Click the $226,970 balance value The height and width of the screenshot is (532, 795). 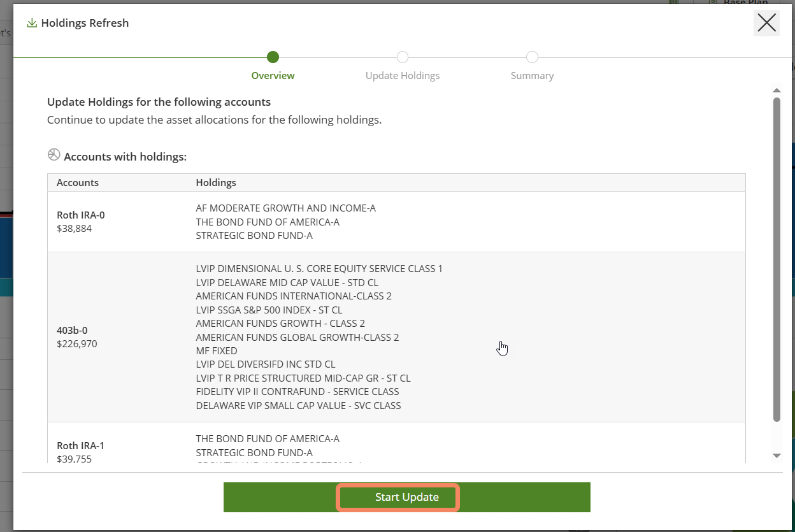pos(77,343)
